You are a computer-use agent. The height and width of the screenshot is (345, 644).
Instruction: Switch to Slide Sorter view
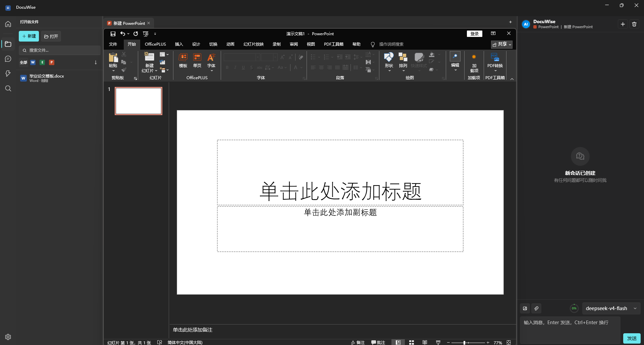(x=412, y=342)
